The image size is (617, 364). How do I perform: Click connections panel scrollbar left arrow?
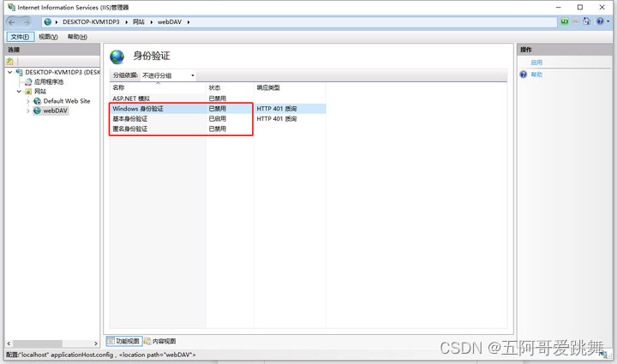coord(9,343)
